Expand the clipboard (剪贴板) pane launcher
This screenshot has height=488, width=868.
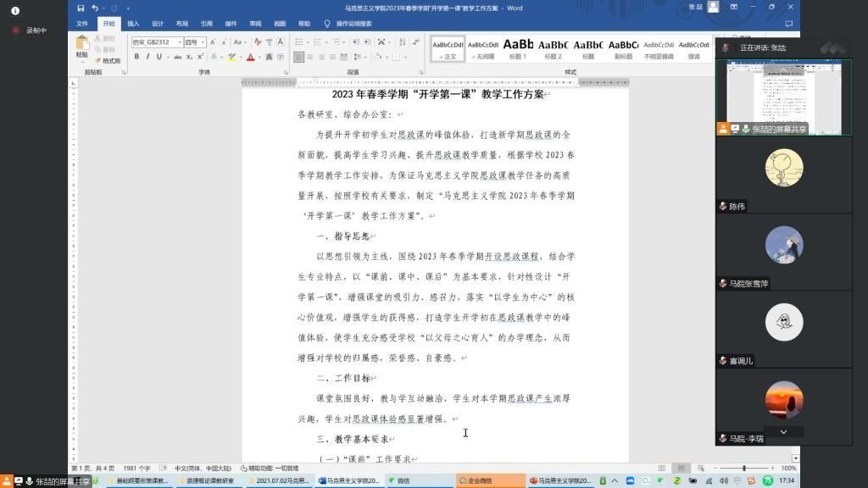coord(124,73)
